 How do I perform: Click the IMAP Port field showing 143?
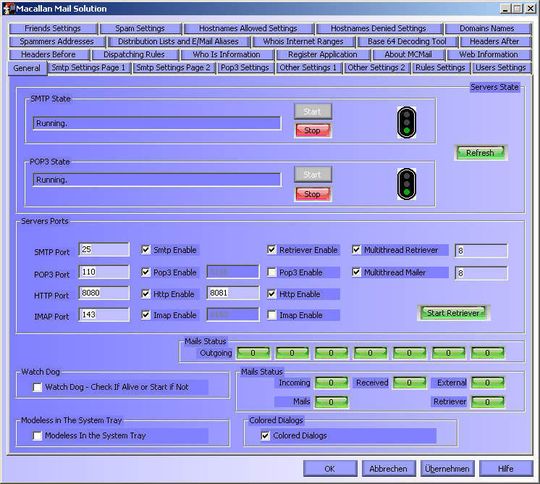104,315
